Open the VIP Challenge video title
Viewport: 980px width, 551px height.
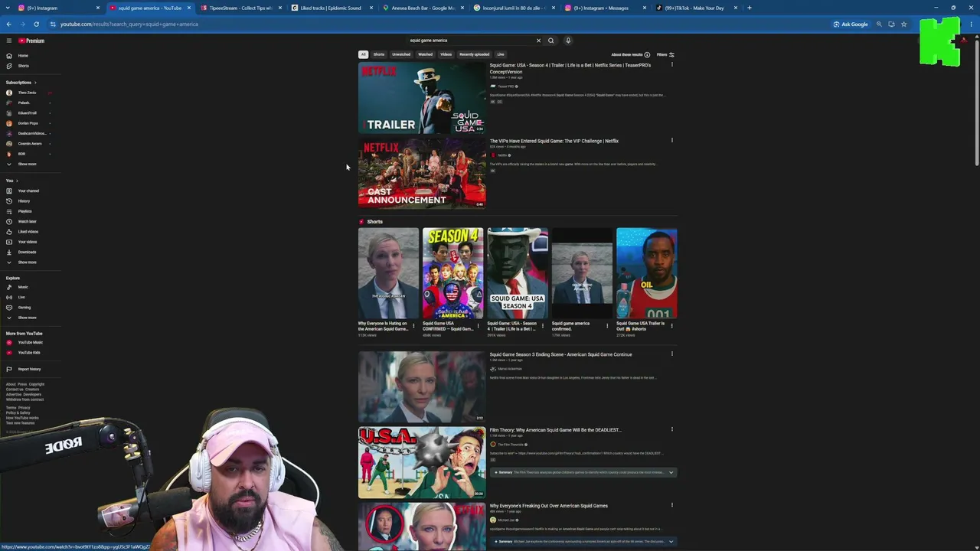click(554, 142)
